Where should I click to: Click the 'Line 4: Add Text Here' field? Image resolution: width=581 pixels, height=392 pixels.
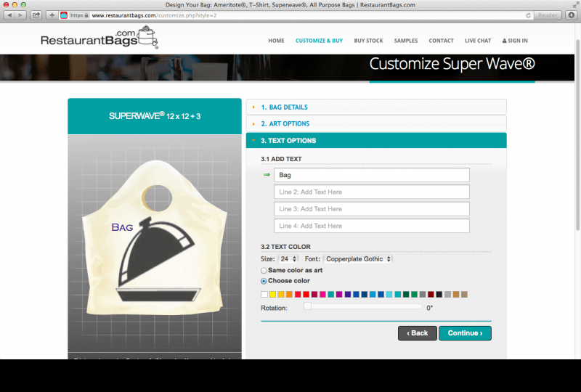372,226
